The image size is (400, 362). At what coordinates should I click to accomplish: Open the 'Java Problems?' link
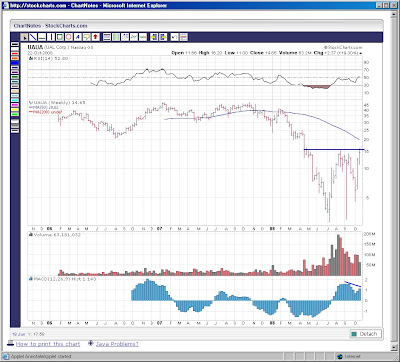point(117,344)
